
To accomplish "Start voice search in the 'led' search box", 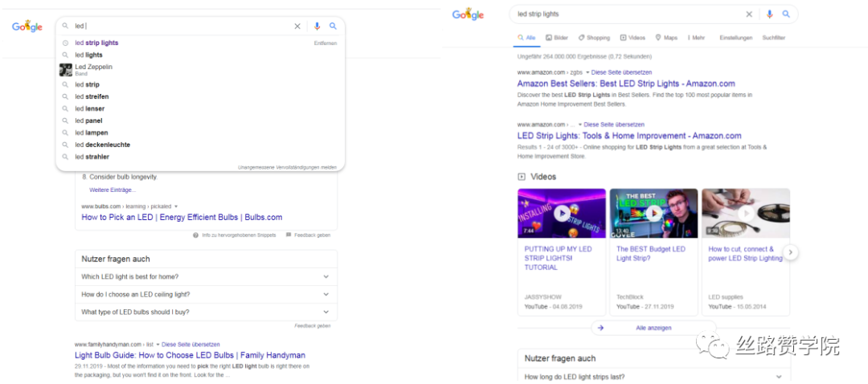I will coord(317,26).
